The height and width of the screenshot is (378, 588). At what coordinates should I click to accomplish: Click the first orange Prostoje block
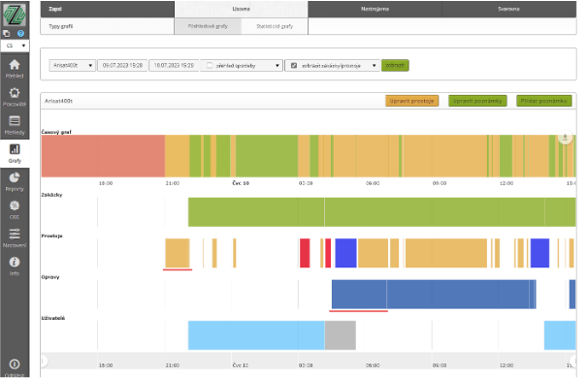click(178, 253)
